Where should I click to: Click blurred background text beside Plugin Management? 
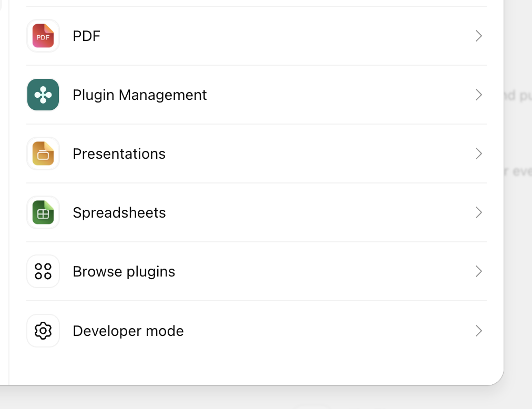point(518,96)
